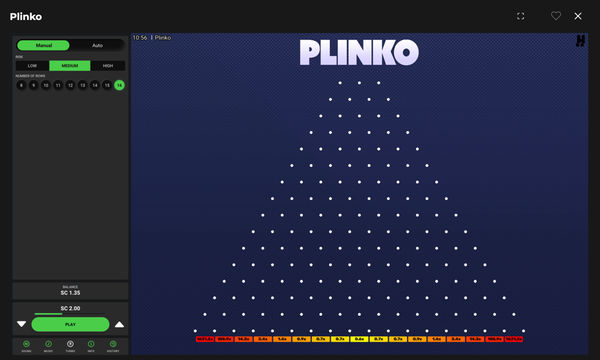Open the Info icon in bottom bar

(x=91, y=344)
